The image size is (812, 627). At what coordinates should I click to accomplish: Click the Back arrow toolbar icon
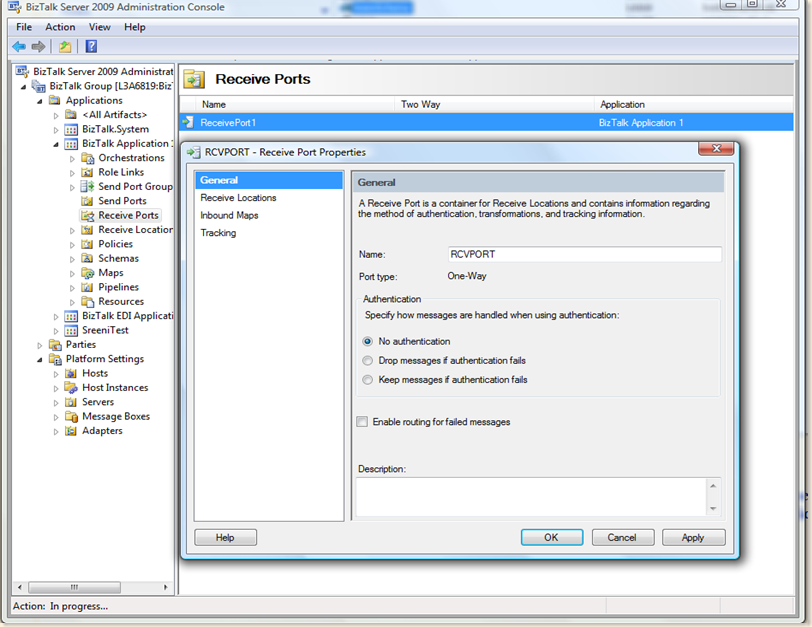pyautogui.click(x=19, y=47)
